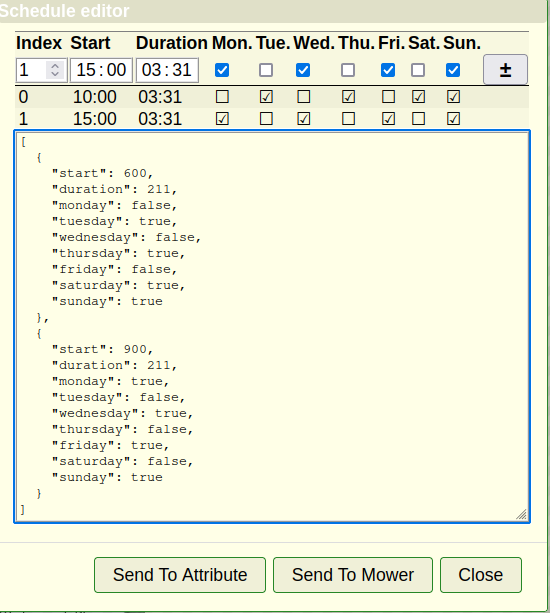Click the Duration field showing 03:31
The width and height of the screenshot is (550, 613).
coord(167,70)
